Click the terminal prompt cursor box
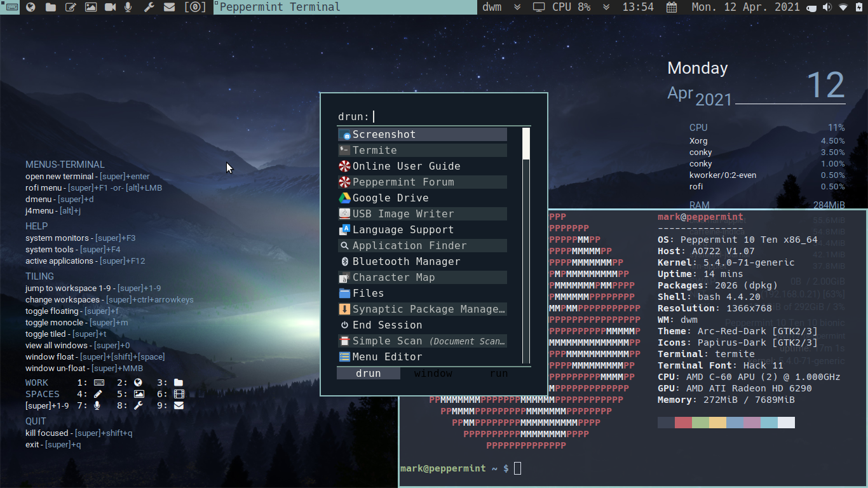 click(x=518, y=468)
